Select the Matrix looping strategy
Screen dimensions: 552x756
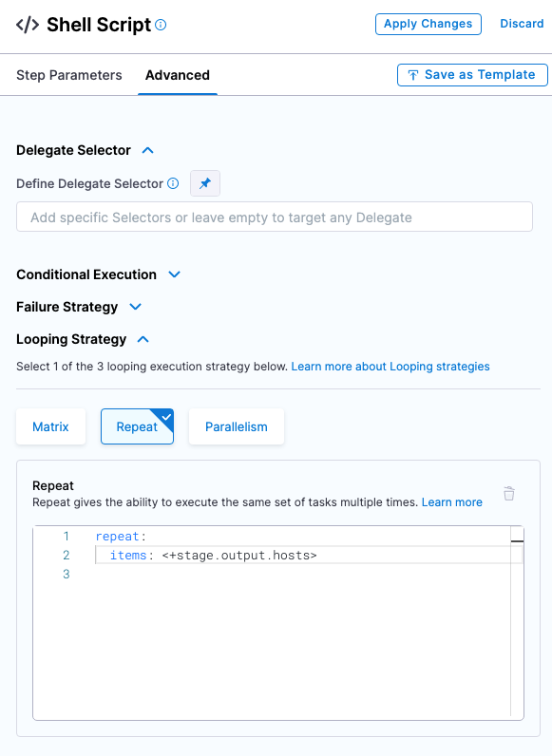tap(50, 426)
